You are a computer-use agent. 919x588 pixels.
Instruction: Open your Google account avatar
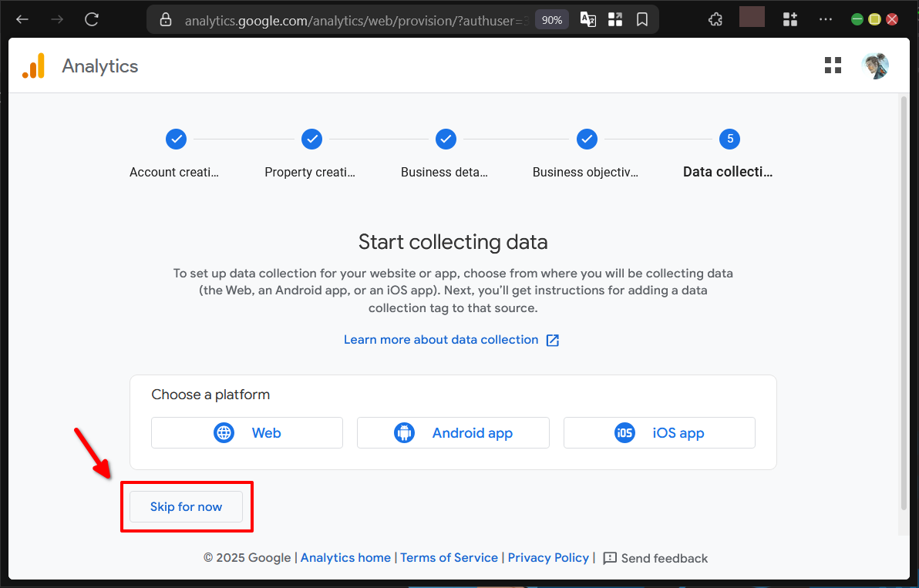click(875, 66)
